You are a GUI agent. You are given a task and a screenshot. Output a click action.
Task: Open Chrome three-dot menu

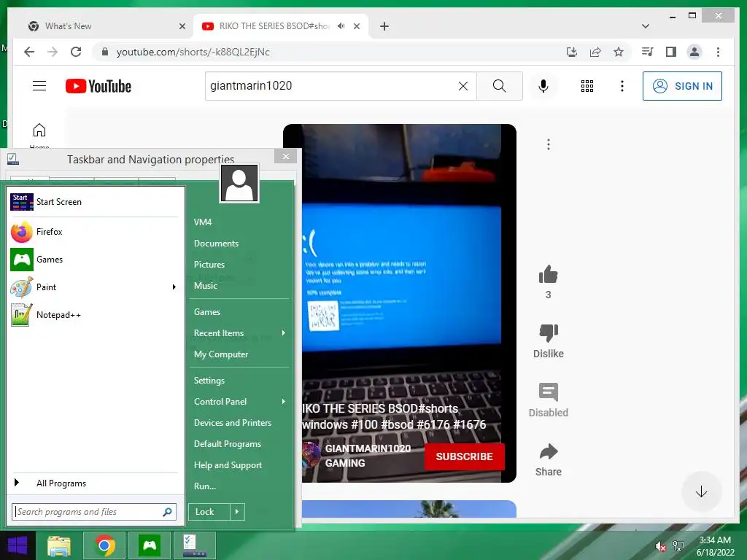718,52
